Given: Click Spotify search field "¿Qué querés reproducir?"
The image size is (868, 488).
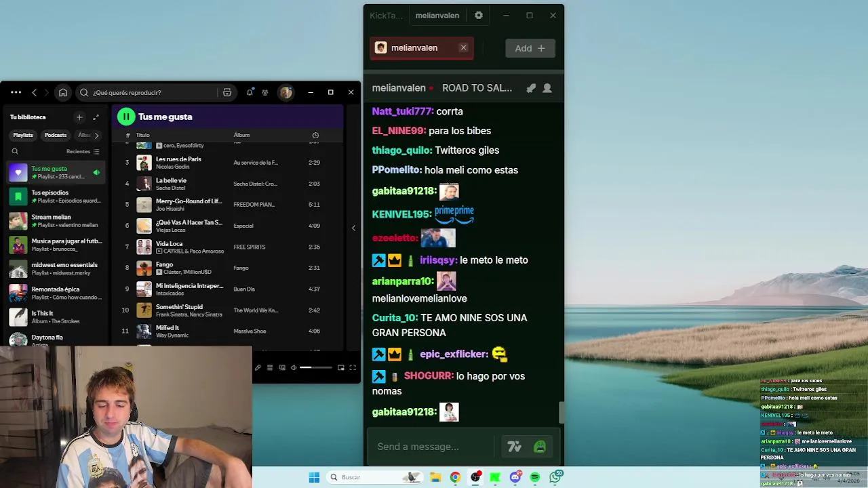Looking at the screenshot, I should [154, 92].
